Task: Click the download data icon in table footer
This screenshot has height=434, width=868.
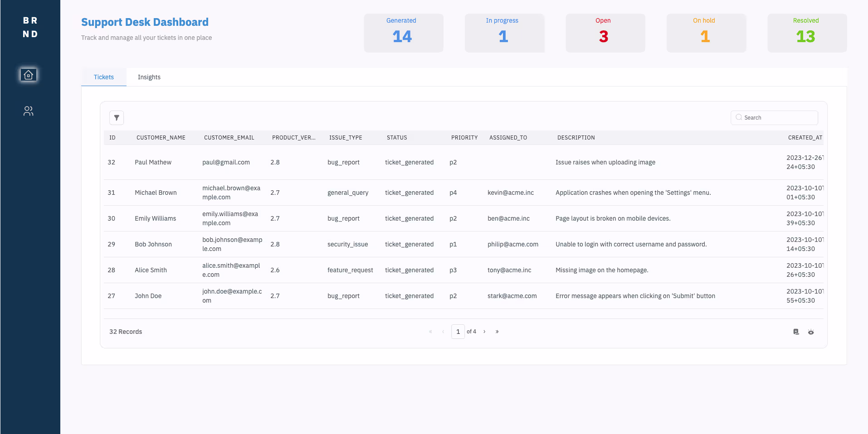Action: [796, 332]
